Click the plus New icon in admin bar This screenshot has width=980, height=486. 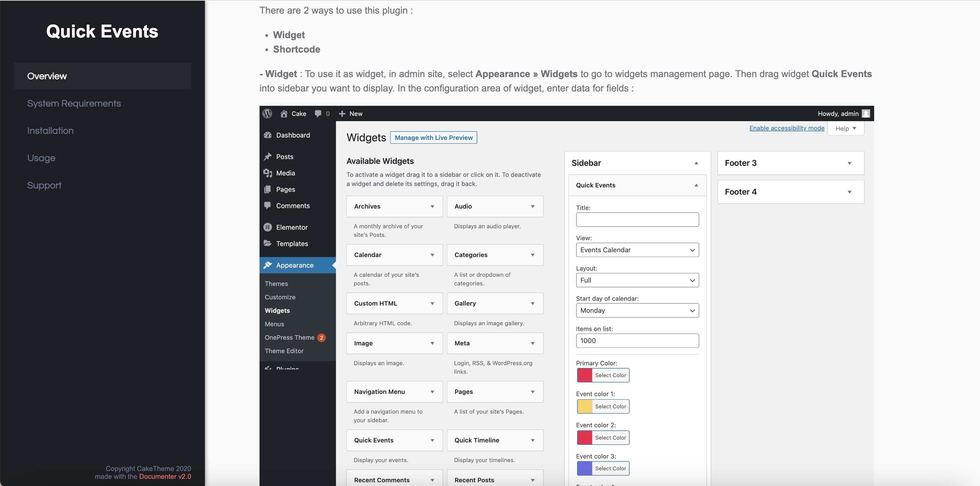tap(342, 114)
